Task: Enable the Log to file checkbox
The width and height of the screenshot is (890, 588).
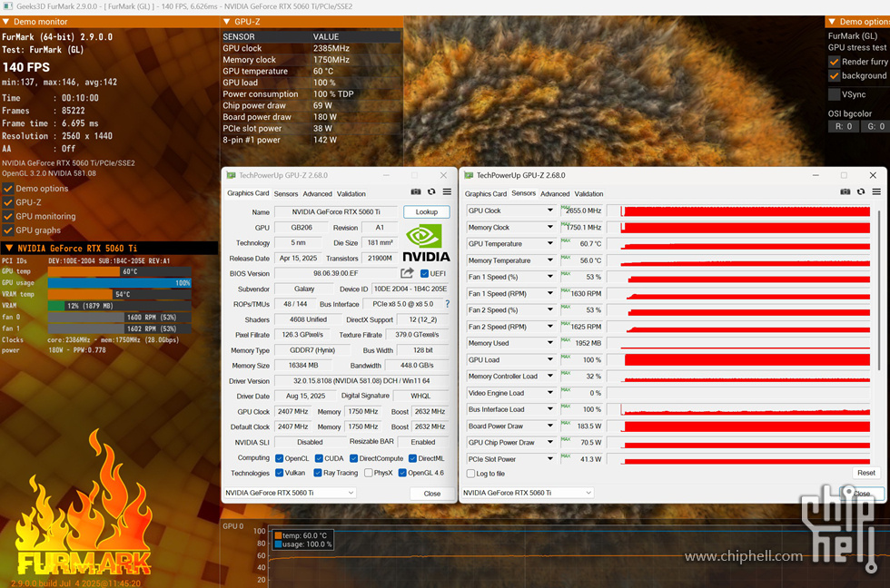Action: tap(470, 474)
